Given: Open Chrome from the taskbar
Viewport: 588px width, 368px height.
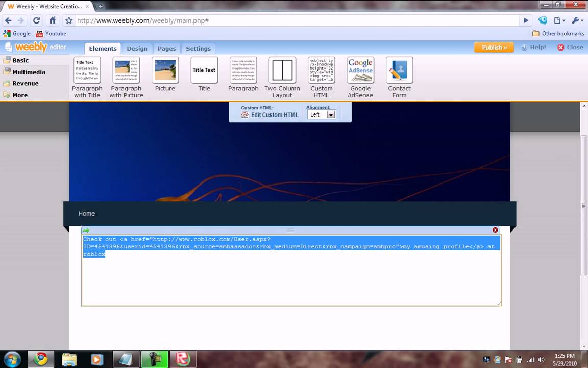Looking at the screenshot, I should click(x=41, y=359).
